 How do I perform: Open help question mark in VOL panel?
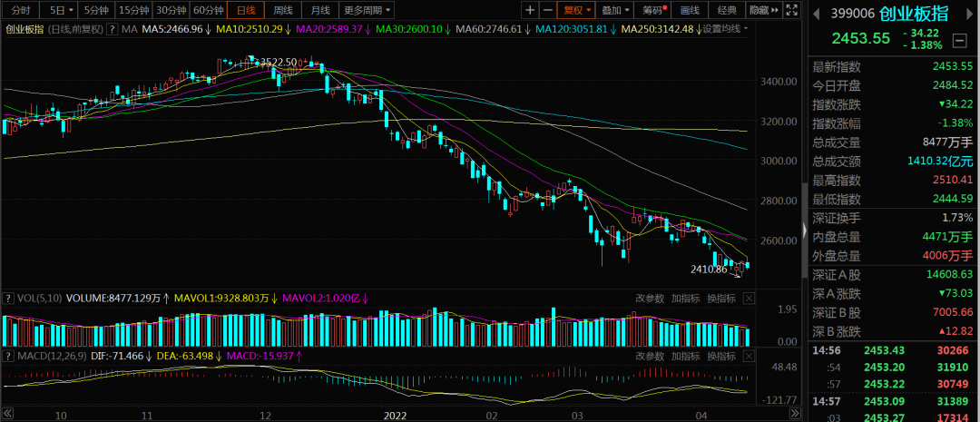(x=7, y=299)
